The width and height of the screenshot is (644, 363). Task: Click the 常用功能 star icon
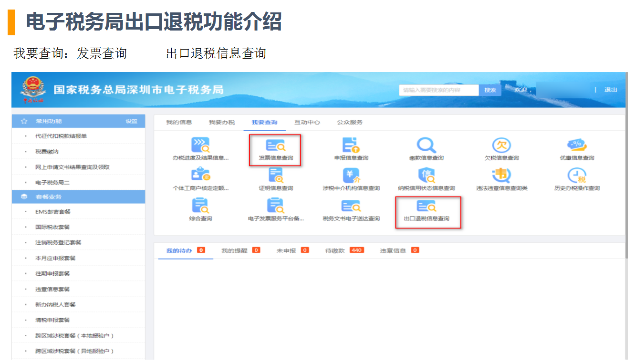click(x=24, y=121)
